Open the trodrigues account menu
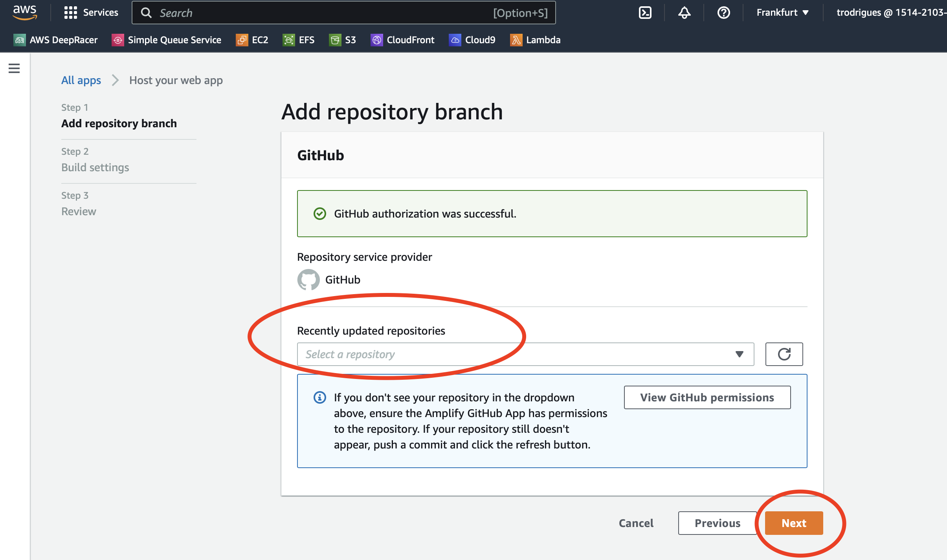 tap(891, 13)
